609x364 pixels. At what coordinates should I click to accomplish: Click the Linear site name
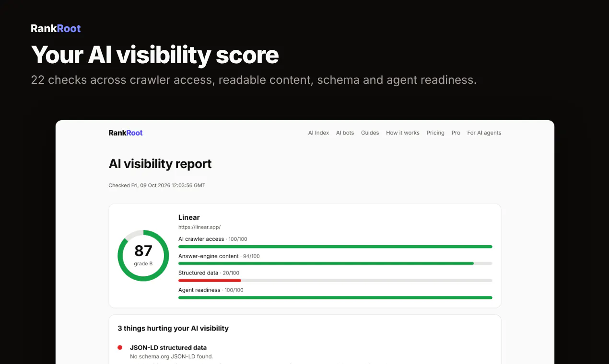point(189,217)
